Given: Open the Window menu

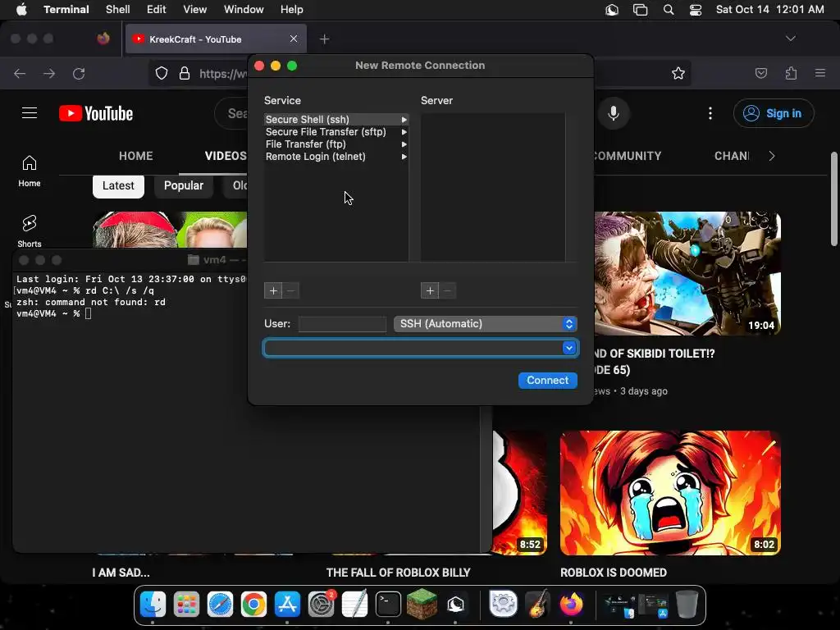Looking at the screenshot, I should tap(244, 10).
